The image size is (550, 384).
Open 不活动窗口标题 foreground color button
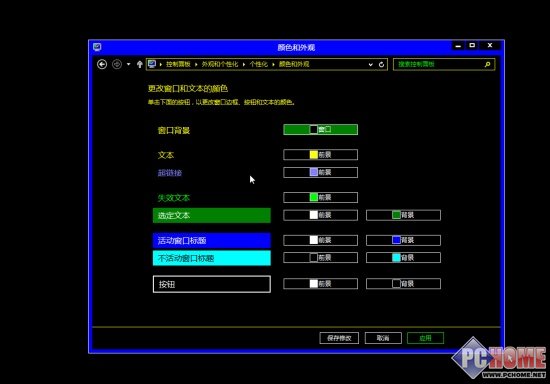[321, 258]
